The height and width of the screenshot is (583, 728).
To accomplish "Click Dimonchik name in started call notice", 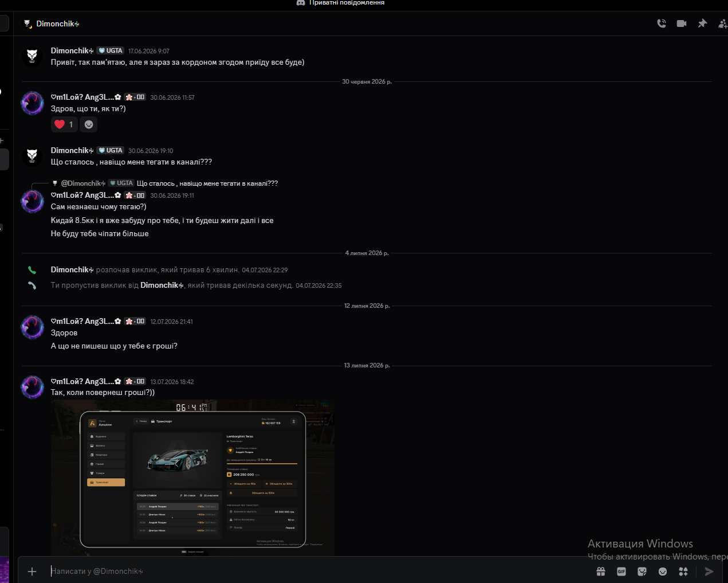I will click(x=72, y=269).
